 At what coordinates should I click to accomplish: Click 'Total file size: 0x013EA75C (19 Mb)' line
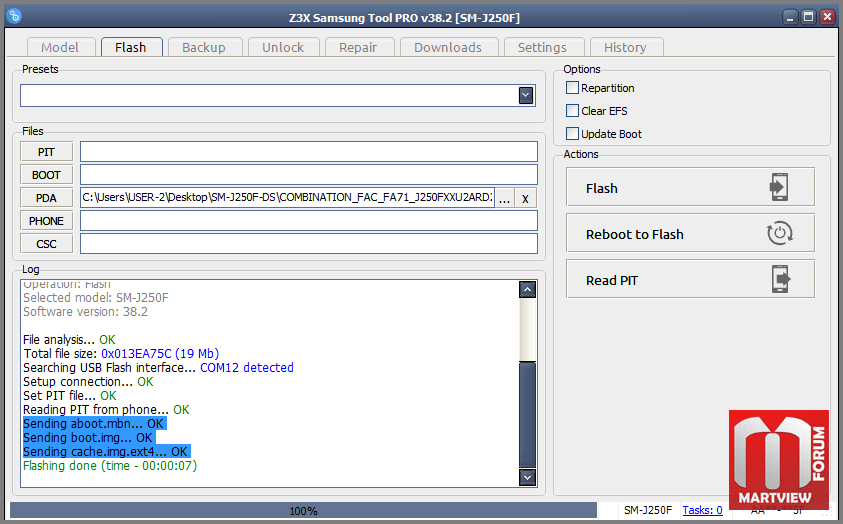point(121,354)
